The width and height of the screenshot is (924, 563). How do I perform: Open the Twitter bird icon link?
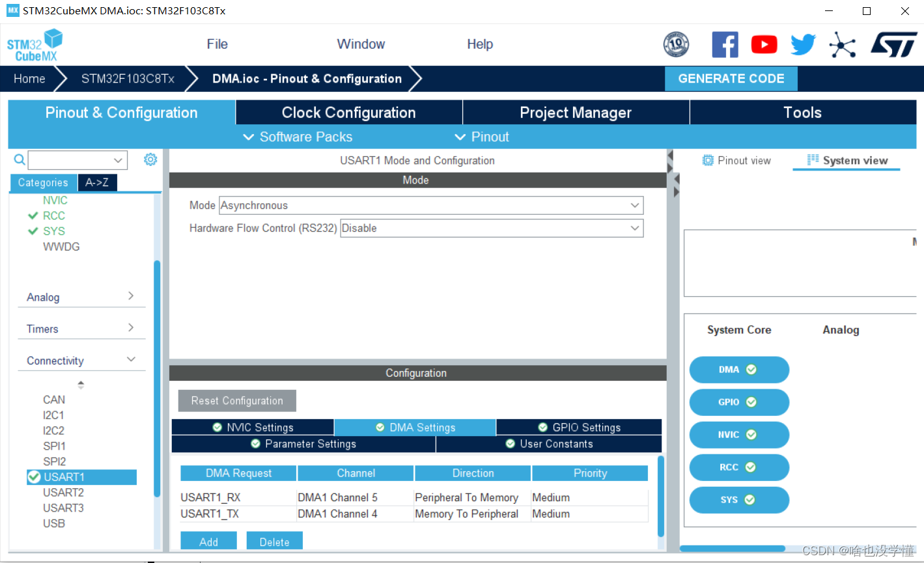point(803,45)
